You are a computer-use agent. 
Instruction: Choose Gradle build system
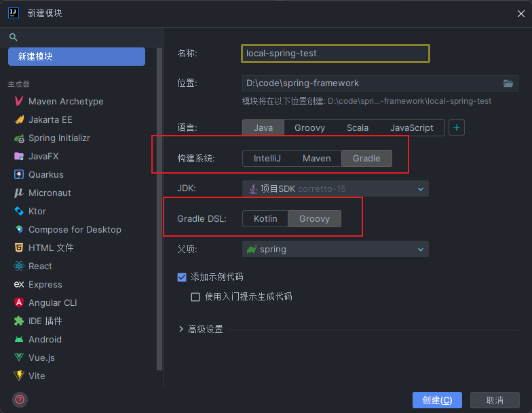click(x=366, y=159)
